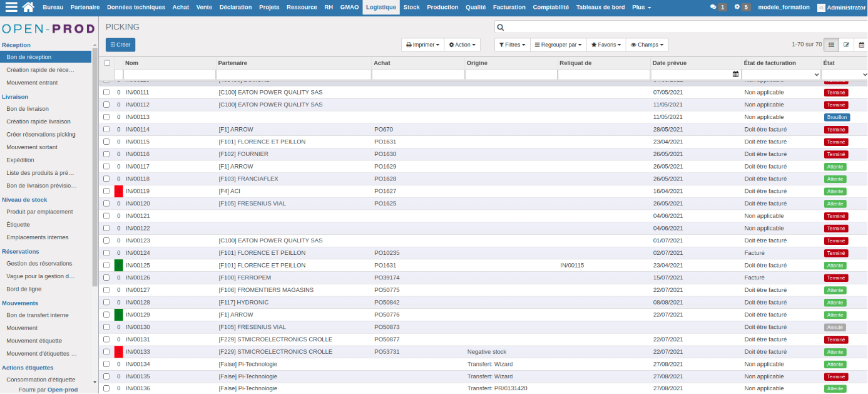
Task: Switch to list view icon
Action: 831,44
